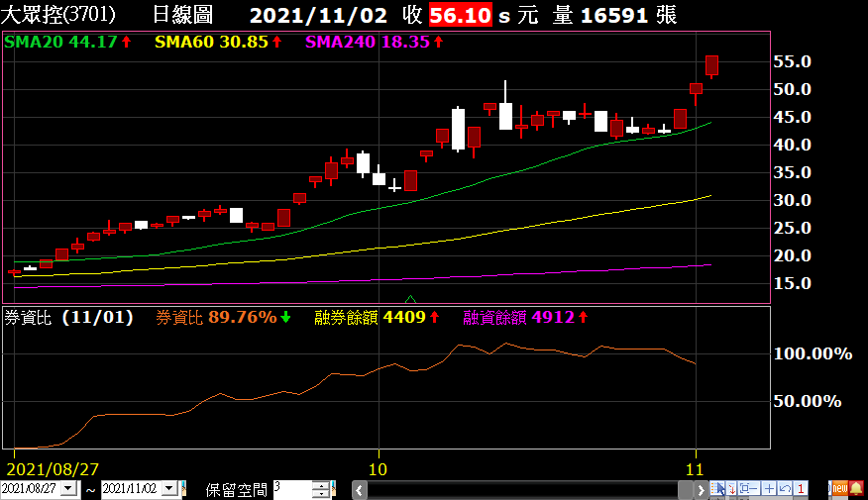Click the 券資比 89.76% indicator label
The height and width of the screenshot is (500, 868).
tap(216, 318)
